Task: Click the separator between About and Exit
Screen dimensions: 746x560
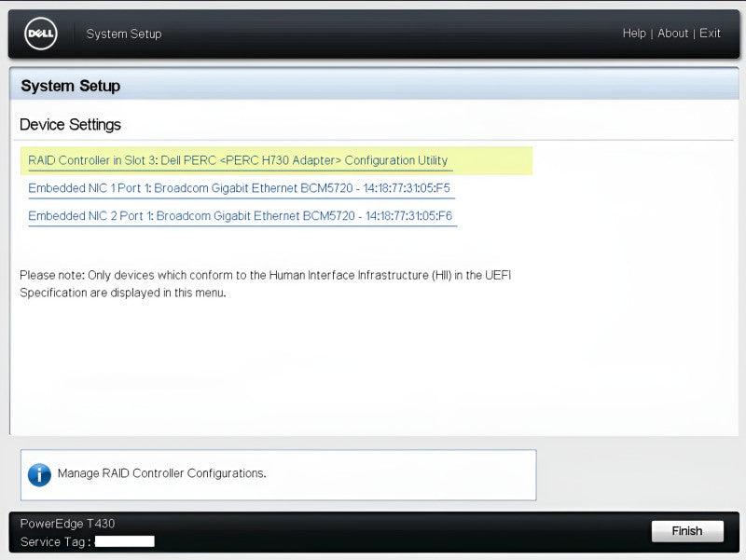Action: point(694,34)
